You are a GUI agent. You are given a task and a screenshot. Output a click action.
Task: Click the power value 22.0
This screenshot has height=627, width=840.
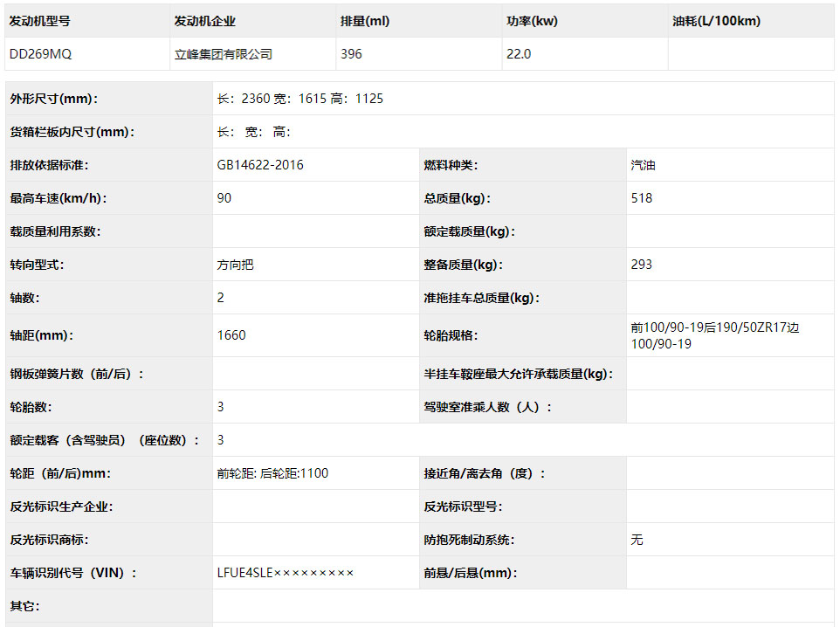pyautogui.click(x=518, y=54)
